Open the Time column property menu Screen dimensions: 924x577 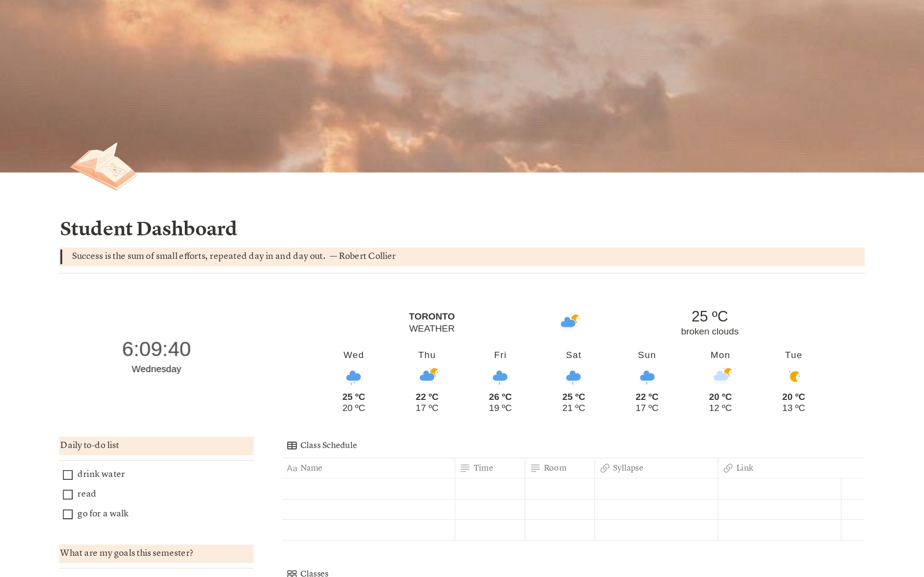[483, 468]
